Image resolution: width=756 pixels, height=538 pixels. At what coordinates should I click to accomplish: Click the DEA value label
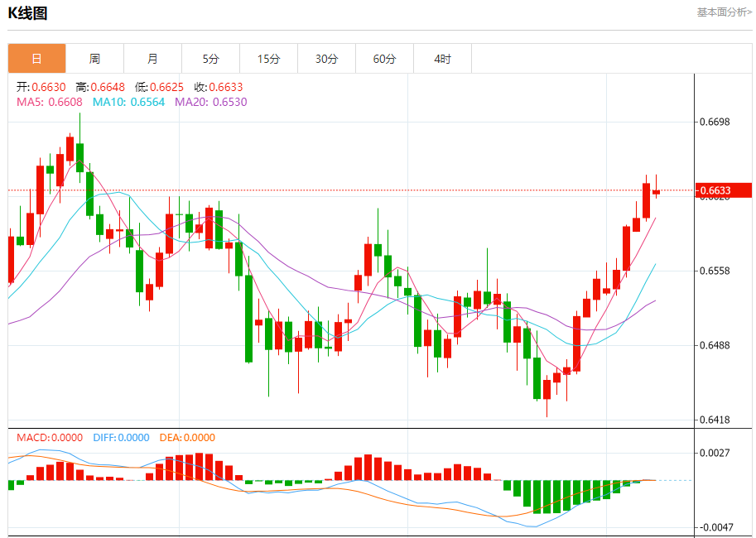pyautogui.click(x=187, y=438)
